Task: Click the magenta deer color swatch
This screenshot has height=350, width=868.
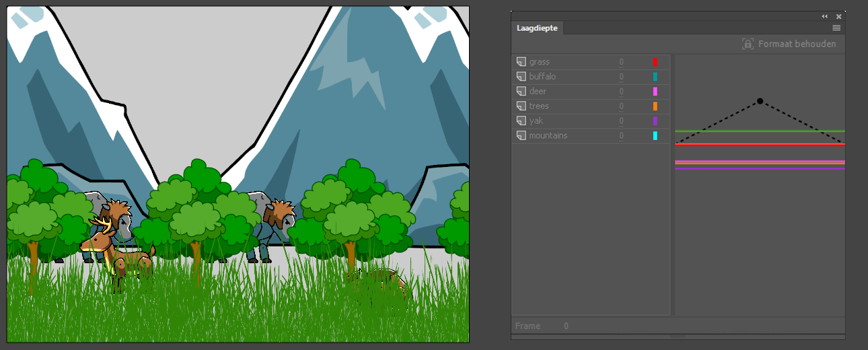Action: click(655, 92)
